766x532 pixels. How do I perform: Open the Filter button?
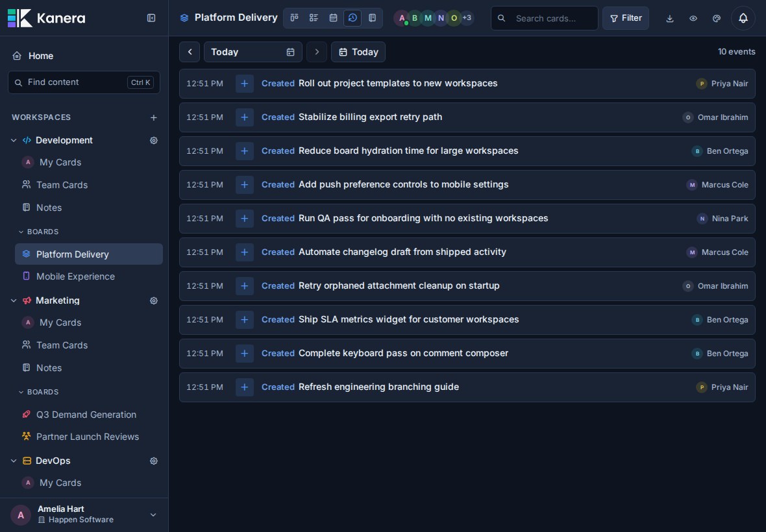click(x=626, y=18)
